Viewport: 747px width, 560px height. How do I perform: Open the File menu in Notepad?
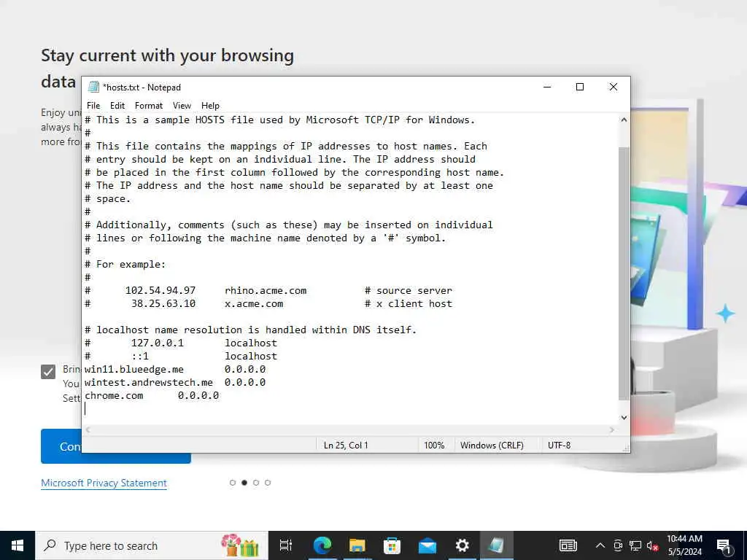93,106
